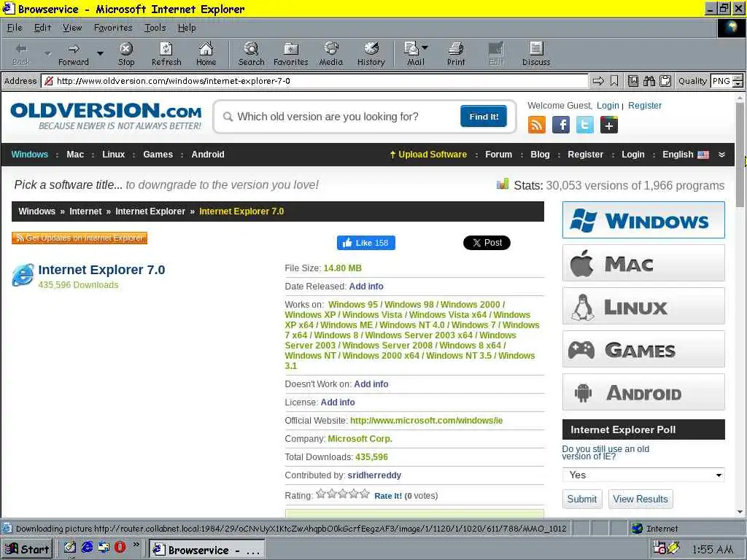747x560 pixels.
Task: Refresh the current page
Action: pyautogui.click(x=166, y=54)
